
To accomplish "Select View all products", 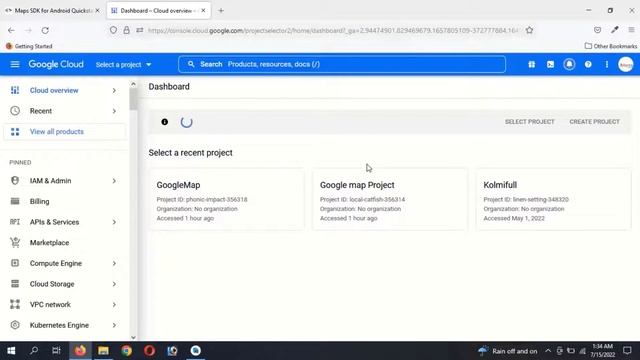I will [x=64, y=131].
